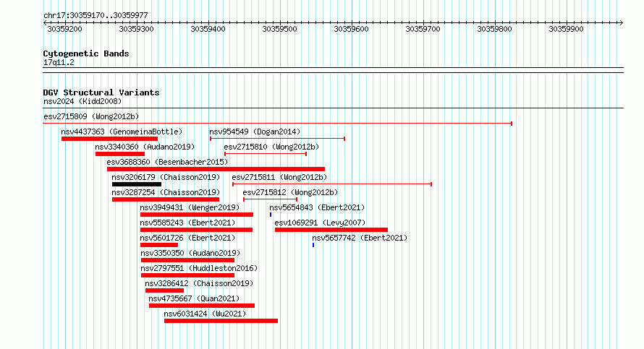Click small blue nsv5657742 marker

313,245
